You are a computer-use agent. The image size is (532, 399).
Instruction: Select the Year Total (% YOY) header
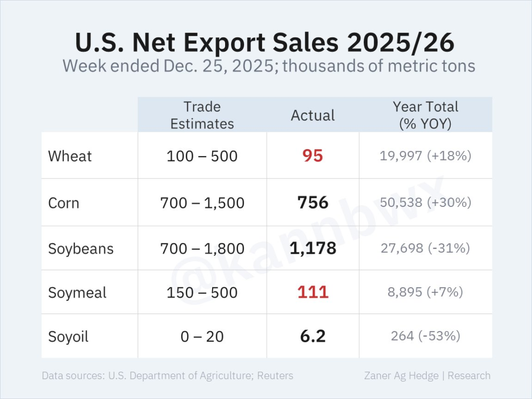tap(425, 115)
